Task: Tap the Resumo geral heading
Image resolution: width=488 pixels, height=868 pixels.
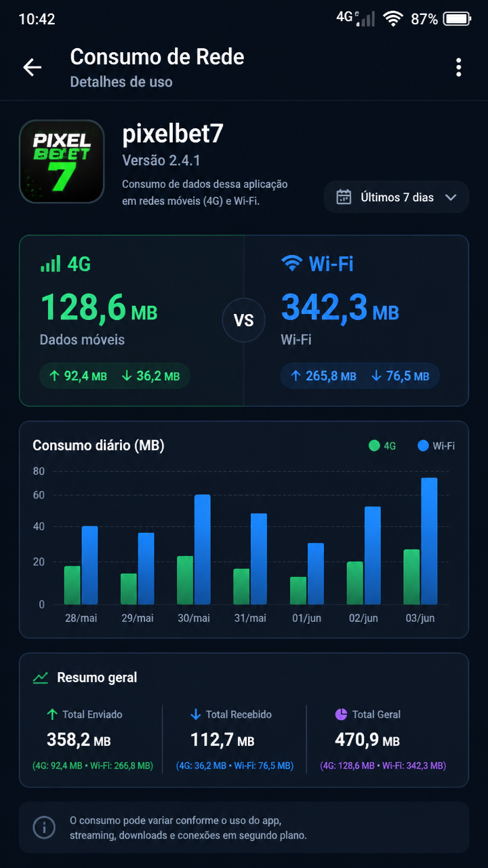Action: 97,677
